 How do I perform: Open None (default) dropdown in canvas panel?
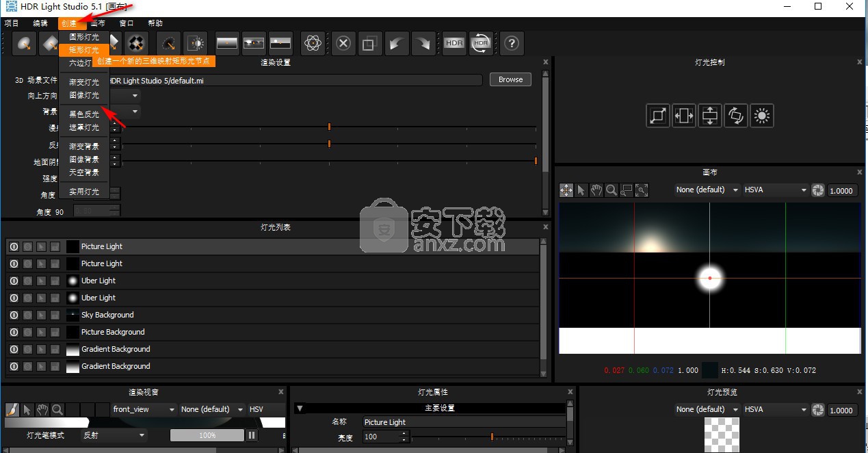[x=707, y=190]
